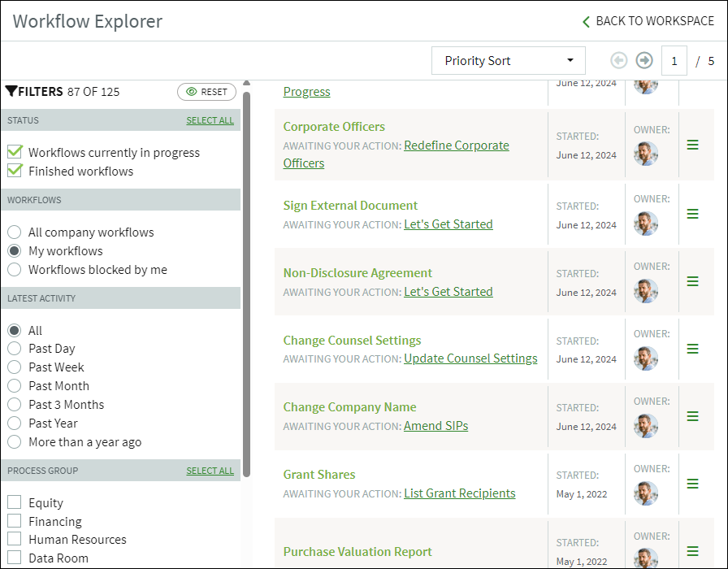Image resolution: width=728 pixels, height=569 pixels.
Task: Reset the filters
Action: click(x=206, y=92)
